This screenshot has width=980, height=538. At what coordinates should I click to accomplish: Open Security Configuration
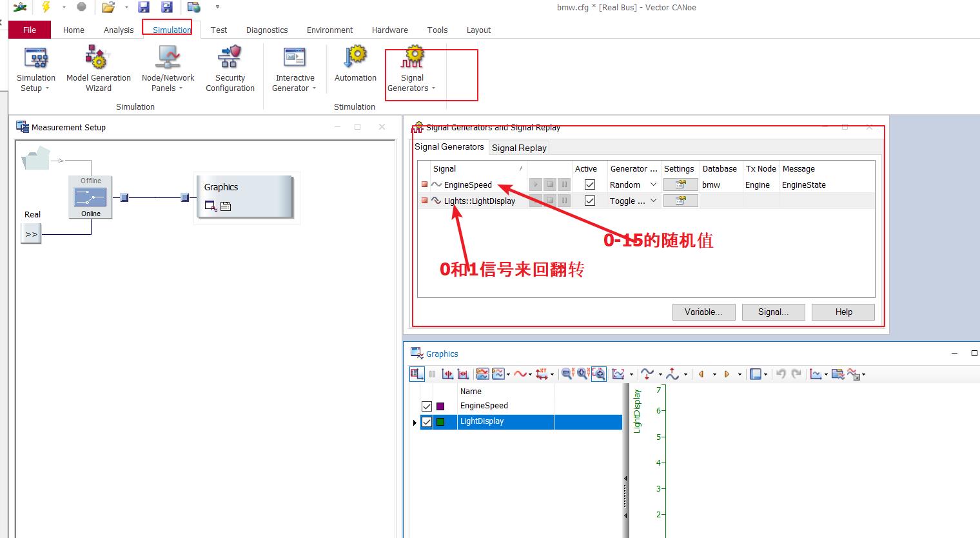pyautogui.click(x=230, y=70)
